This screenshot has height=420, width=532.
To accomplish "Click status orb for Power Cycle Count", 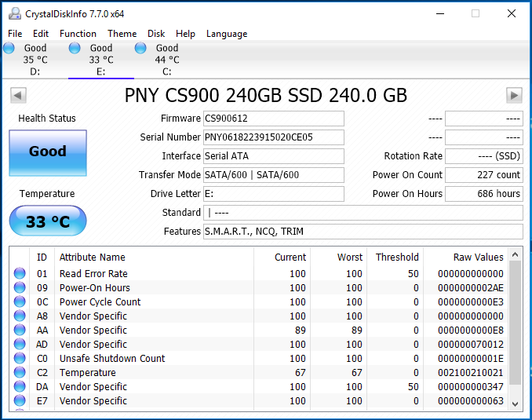I will click(x=20, y=302).
